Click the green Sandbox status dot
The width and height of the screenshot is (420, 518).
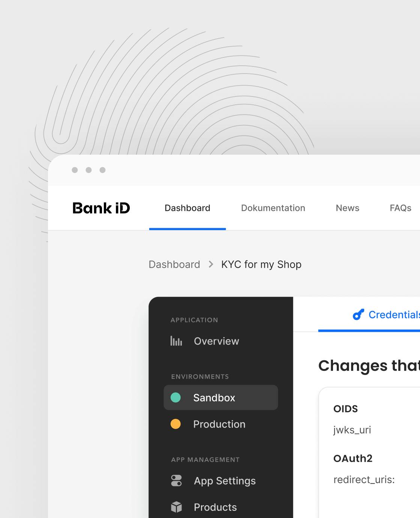point(175,398)
